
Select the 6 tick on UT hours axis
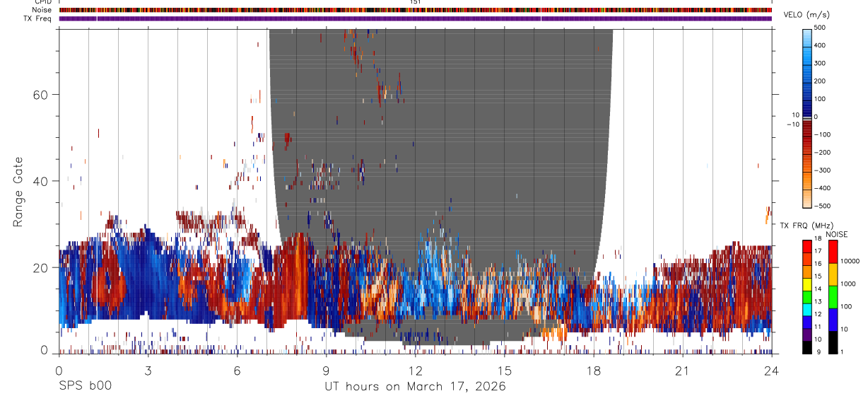click(237, 371)
